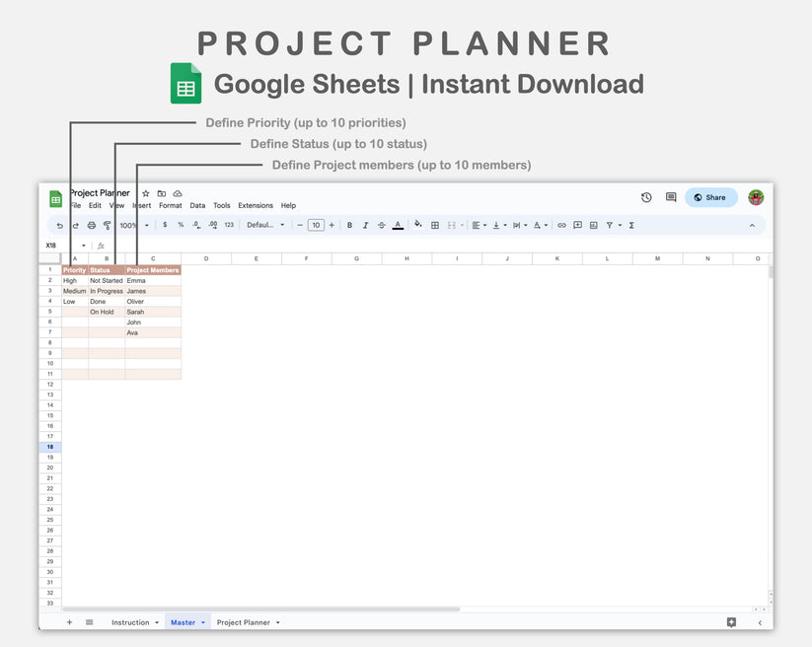Open version history with the clock icon
812x647 pixels.
pyautogui.click(x=646, y=197)
